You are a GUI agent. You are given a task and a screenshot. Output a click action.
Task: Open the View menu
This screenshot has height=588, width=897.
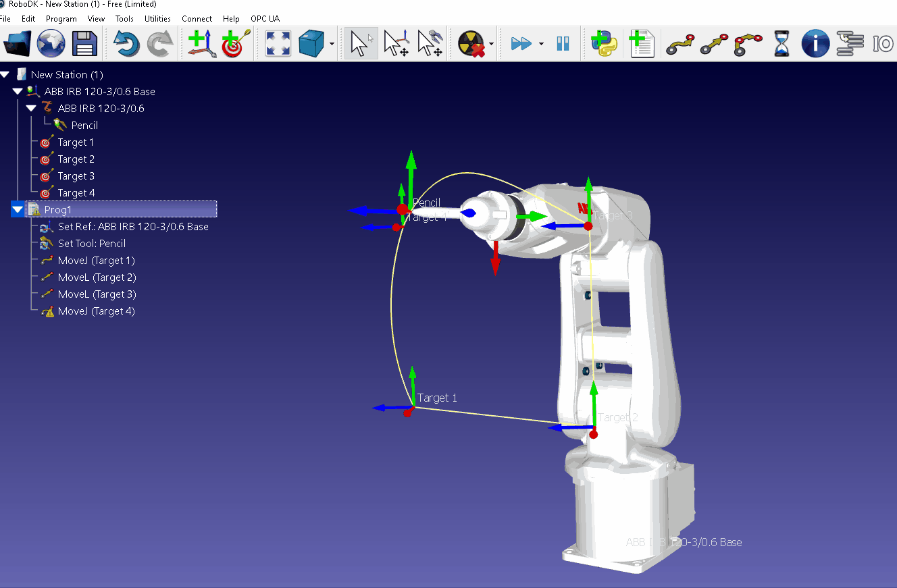[x=97, y=19]
